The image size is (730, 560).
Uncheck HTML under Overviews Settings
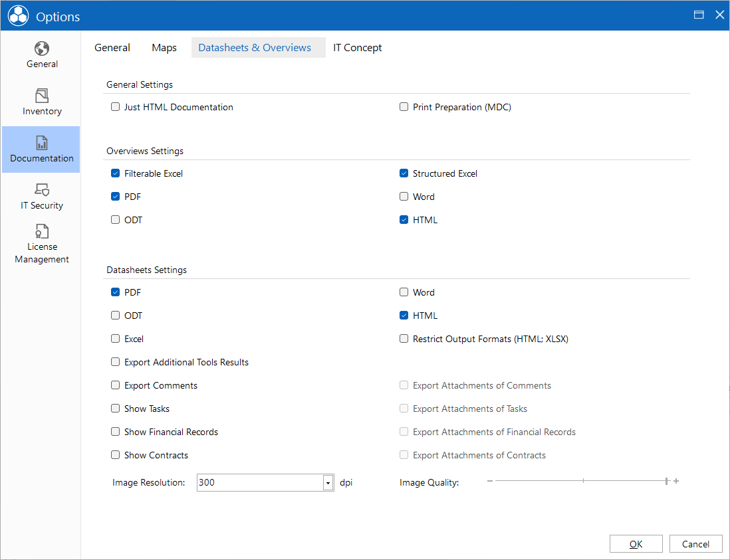404,220
